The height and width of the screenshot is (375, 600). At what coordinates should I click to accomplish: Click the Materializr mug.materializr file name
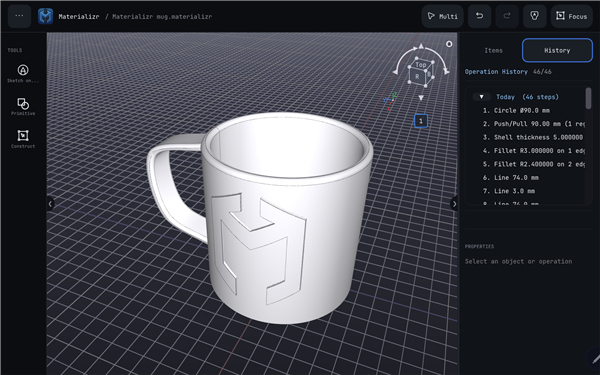162,16
